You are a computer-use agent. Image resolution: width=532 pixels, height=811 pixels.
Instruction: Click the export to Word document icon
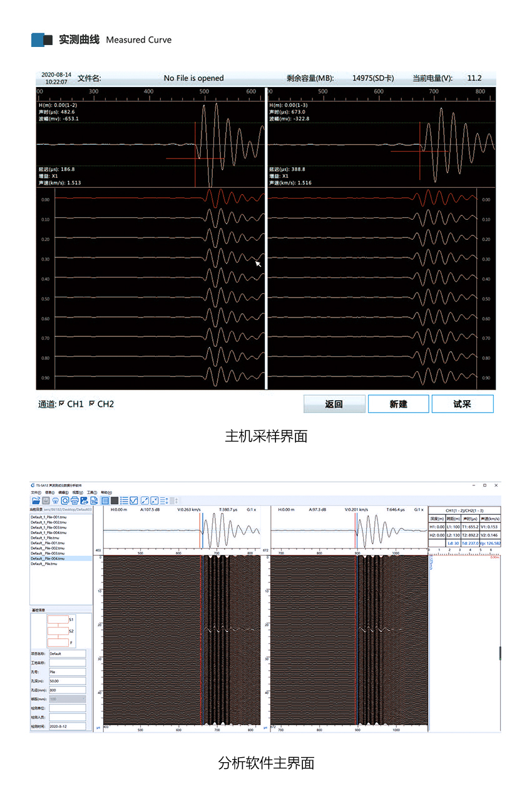[x=93, y=500]
